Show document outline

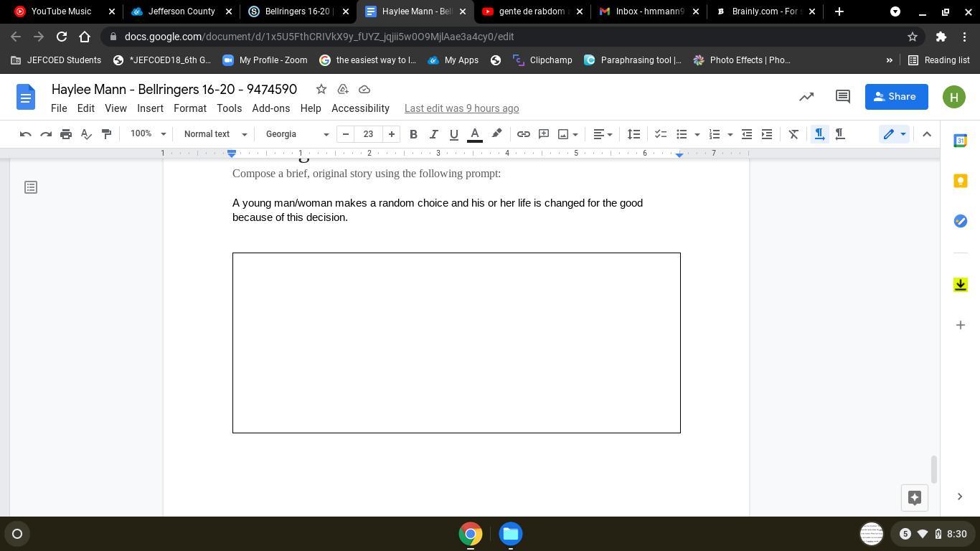[31, 187]
